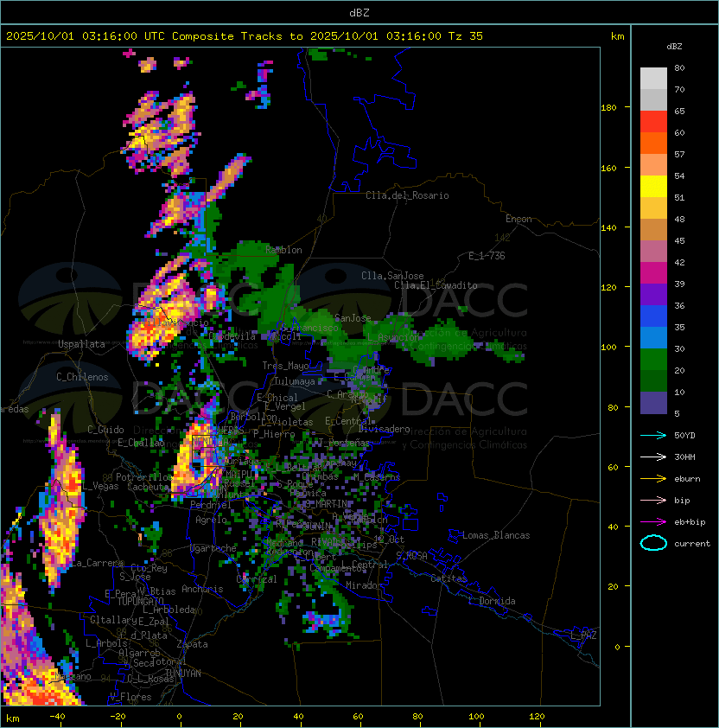Select the red swatch between 65 and 60
719x728 pixels.
tap(653, 122)
